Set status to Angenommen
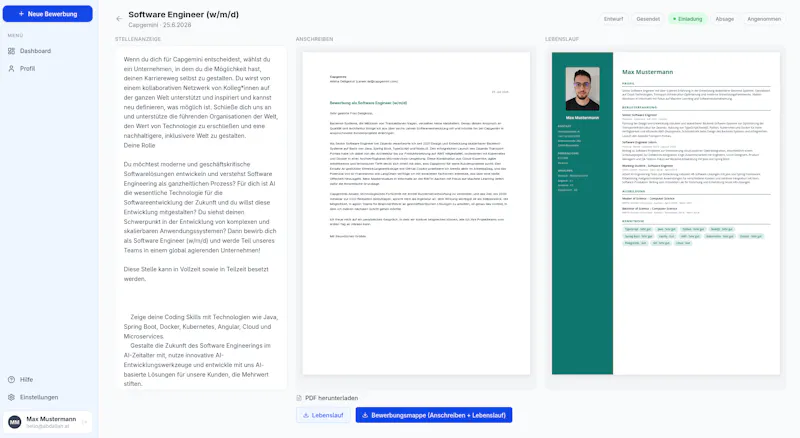Viewport: 800px width, 438px height. click(x=764, y=19)
